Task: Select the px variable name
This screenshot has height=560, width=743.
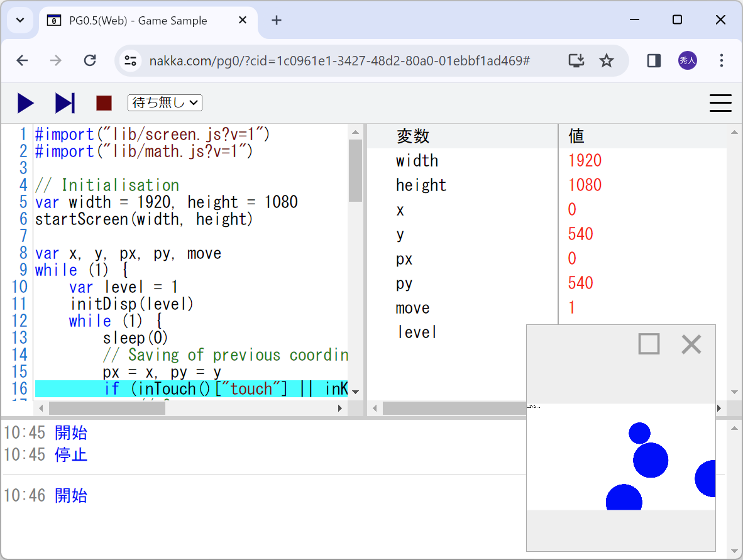Action: [x=404, y=259]
